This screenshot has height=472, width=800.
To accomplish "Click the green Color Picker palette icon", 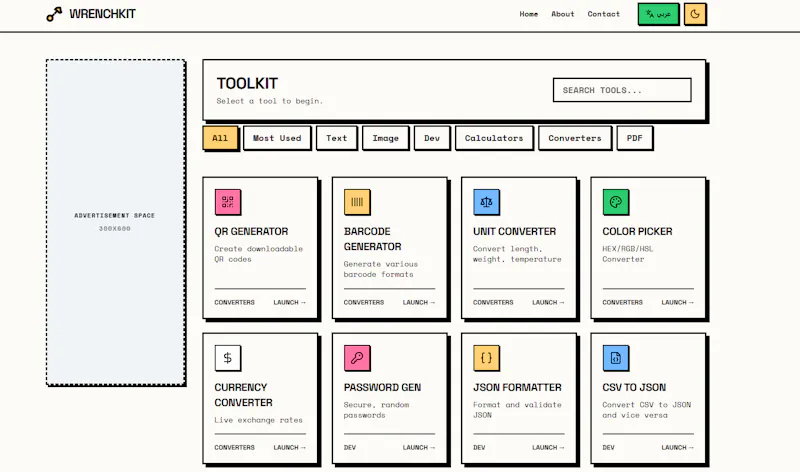I will 616,202.
